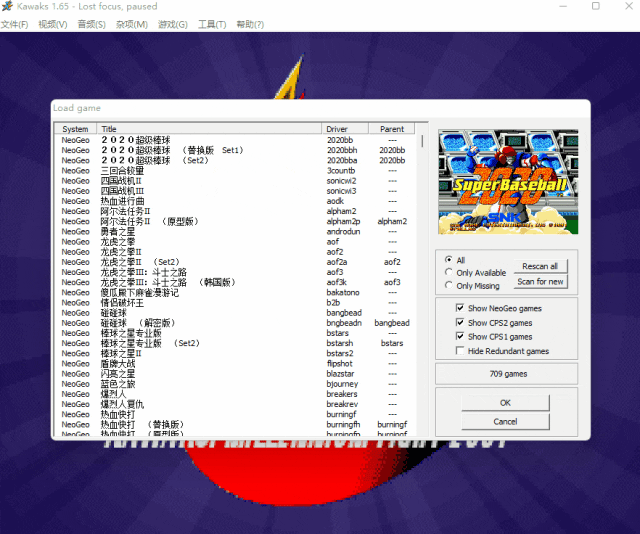This screenshot has width=640, height=534.
Task: Select the sonicwi3 game row
Action: tap(235, 191)
